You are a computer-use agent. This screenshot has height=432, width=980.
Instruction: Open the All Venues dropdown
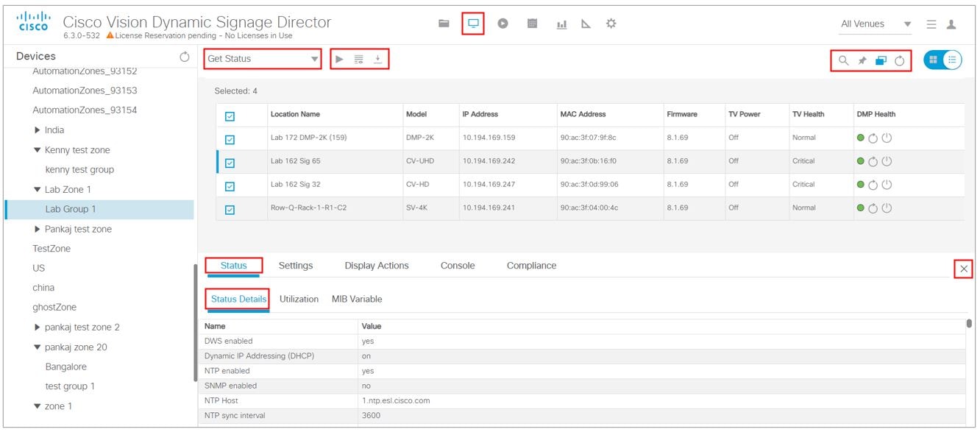pyautogui.click(x=876, y=24)
